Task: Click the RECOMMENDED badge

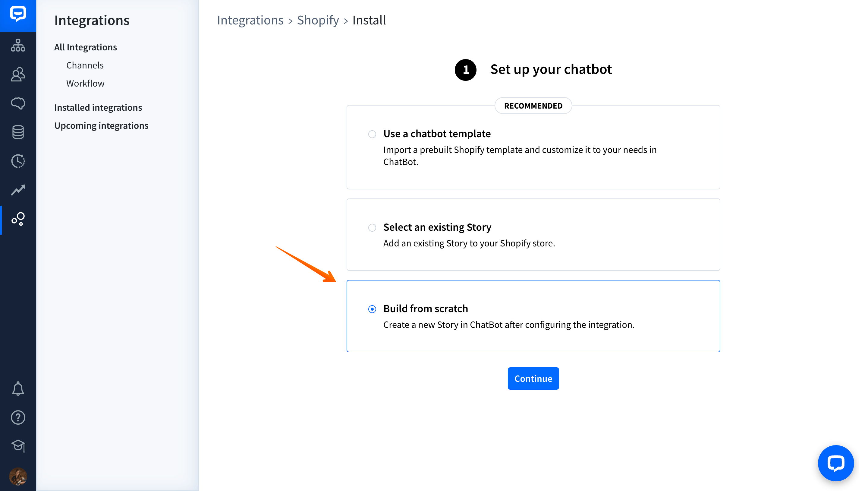Action: tap(533, 106)
